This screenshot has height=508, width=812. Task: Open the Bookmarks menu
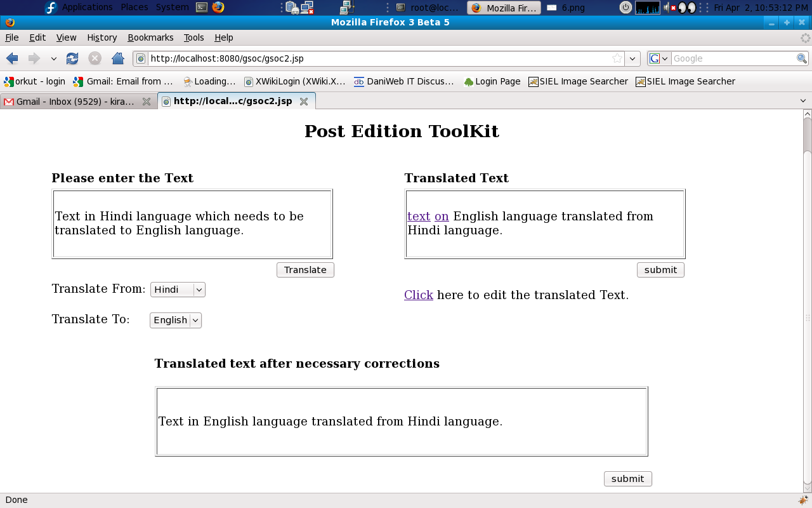tap(150, 37)
